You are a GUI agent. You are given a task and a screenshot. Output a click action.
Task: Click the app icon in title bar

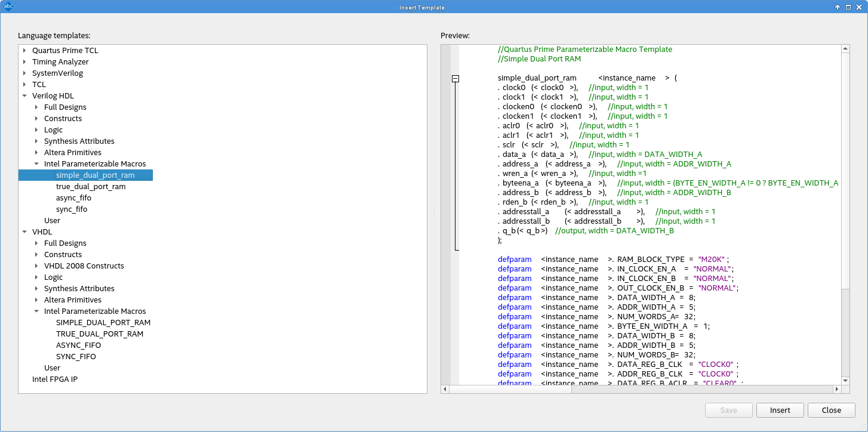tap(8, 7)
